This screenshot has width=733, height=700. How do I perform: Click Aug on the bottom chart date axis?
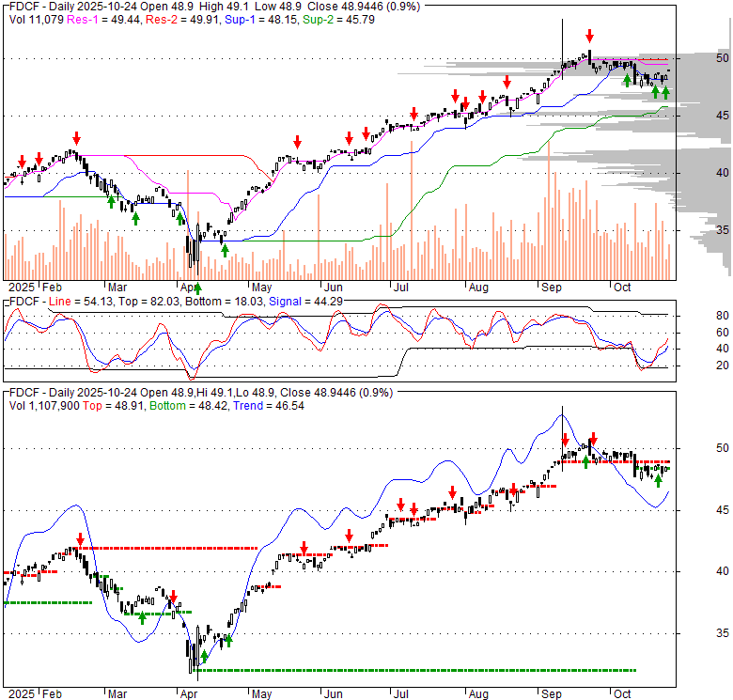click(x=478, y=694)
